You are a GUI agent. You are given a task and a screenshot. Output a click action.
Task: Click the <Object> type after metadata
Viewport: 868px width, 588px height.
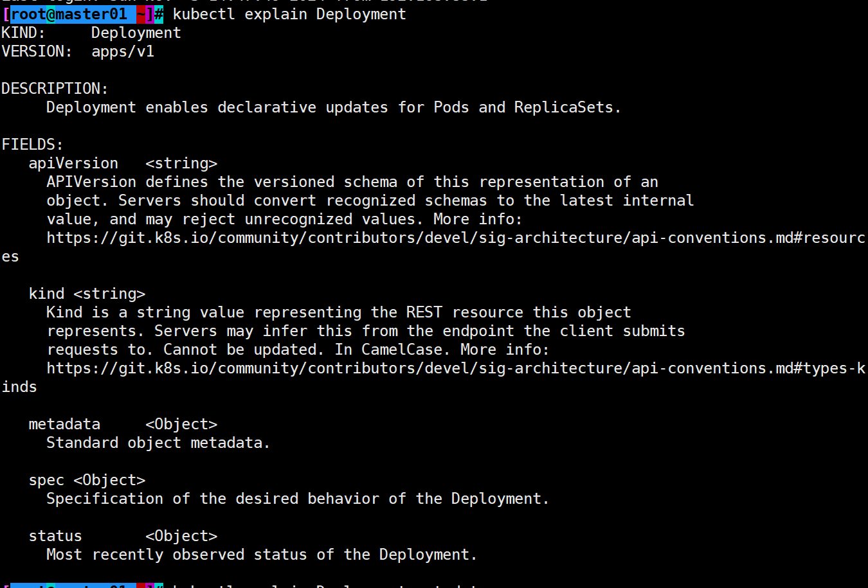click(x=181, y=424)
